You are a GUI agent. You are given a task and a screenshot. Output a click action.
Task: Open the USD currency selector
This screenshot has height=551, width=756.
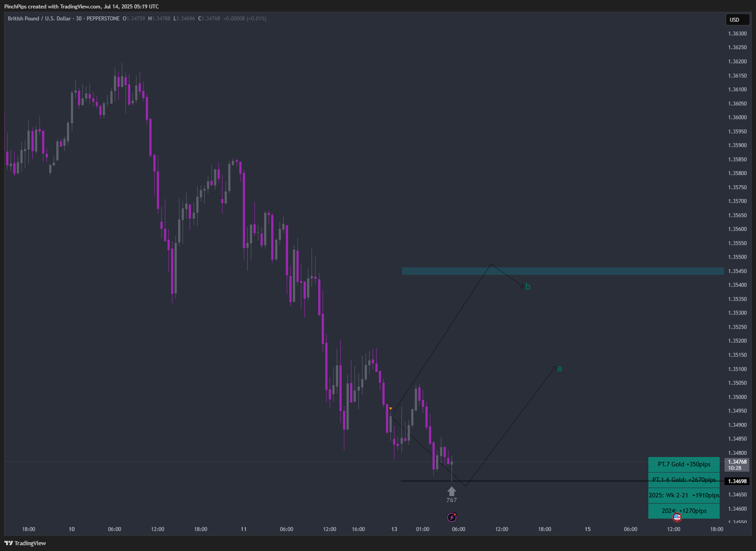tap(737, 20)
